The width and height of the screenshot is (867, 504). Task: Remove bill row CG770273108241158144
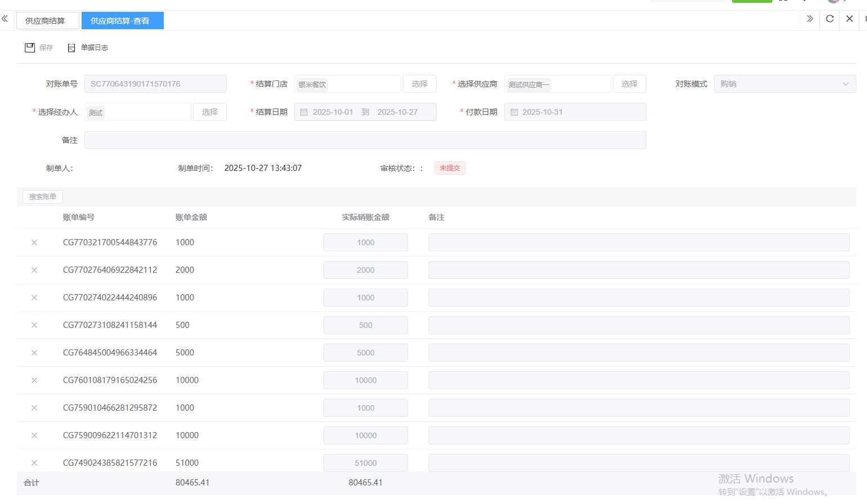34,325
